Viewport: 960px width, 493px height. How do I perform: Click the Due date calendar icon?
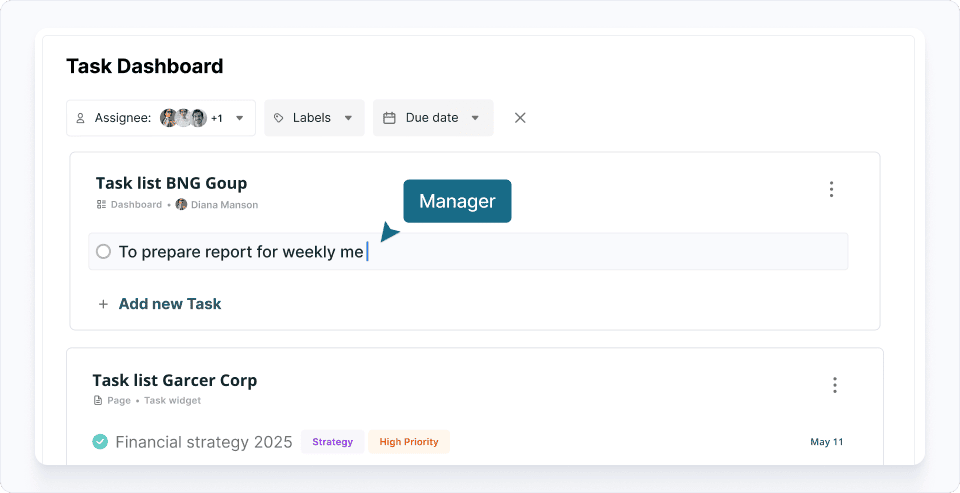(x=390, y=118)
